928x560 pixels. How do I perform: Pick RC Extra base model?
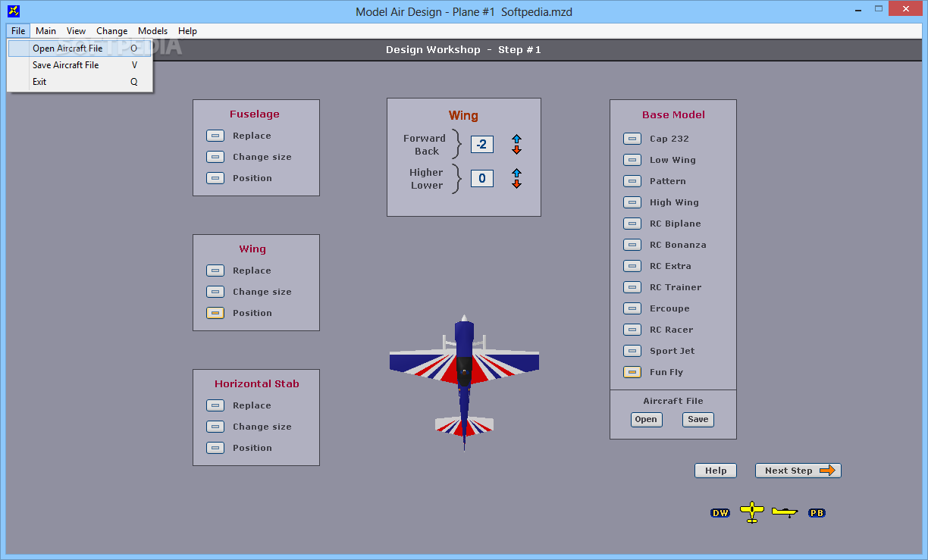point(632,266)
